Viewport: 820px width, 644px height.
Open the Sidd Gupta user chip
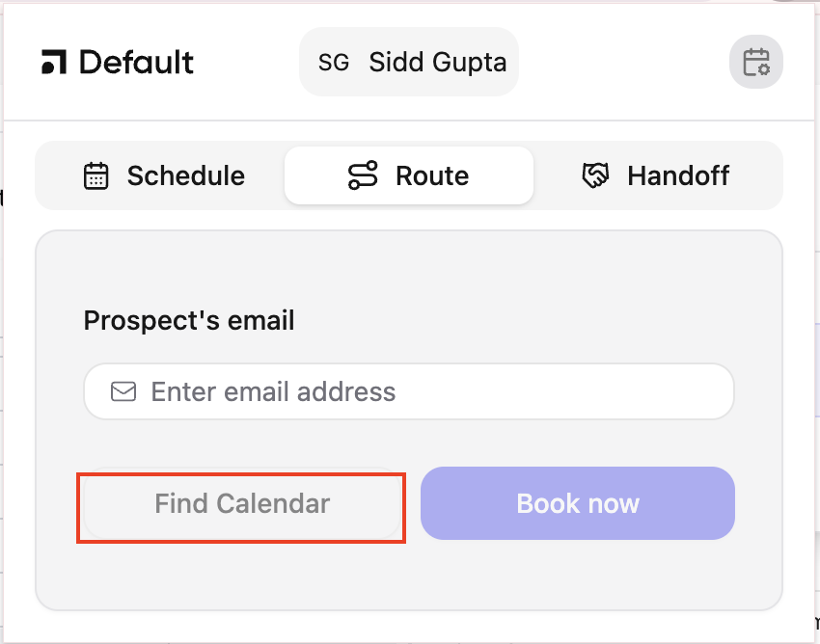(409, 63)
